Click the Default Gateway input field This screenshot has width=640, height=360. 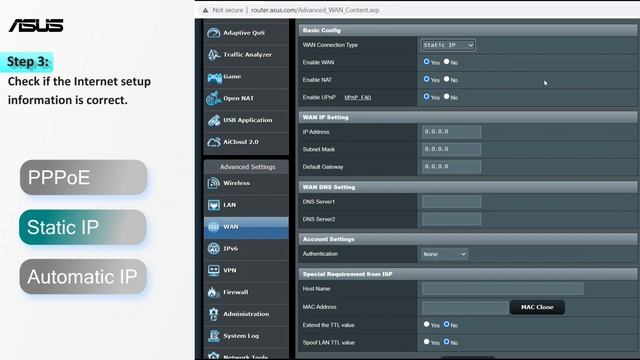(451, 167)
